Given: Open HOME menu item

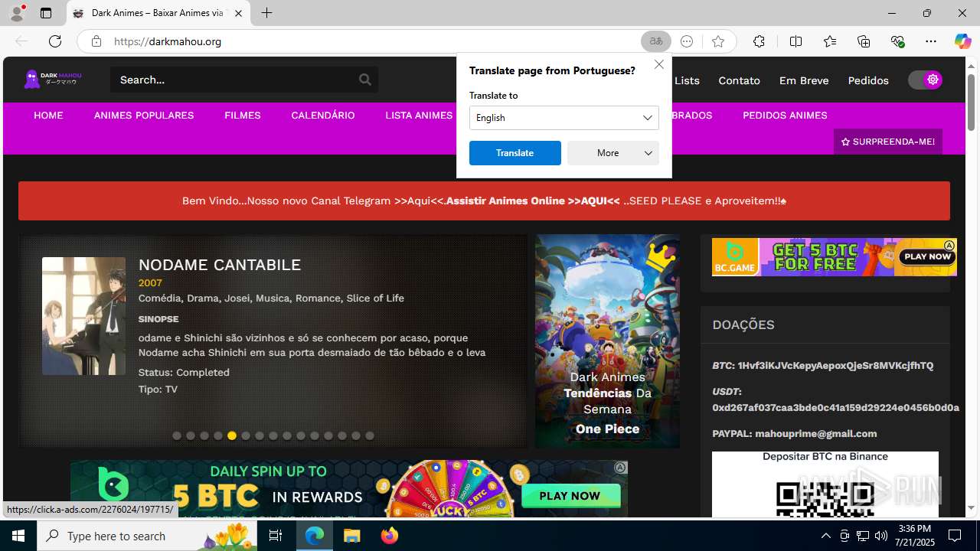Looking at the screenshot, I should (x=48, y=116).
